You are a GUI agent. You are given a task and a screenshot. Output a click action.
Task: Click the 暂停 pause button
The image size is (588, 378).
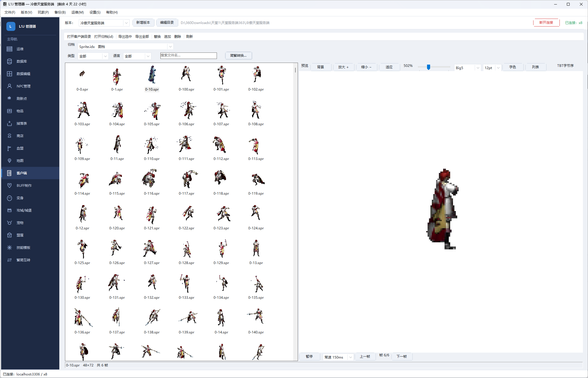click(309, 357)
